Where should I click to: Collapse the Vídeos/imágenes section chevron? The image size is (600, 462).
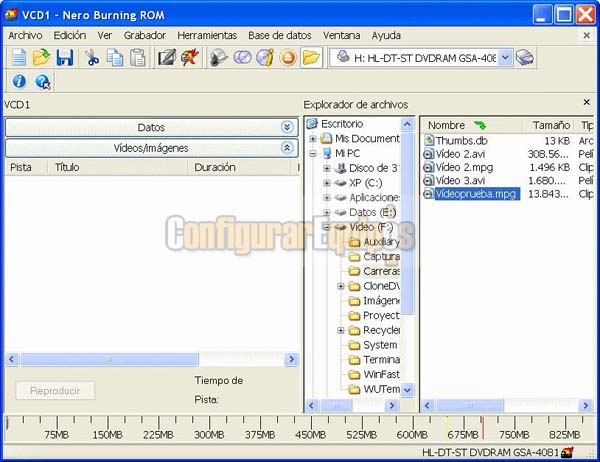[287, 148]
